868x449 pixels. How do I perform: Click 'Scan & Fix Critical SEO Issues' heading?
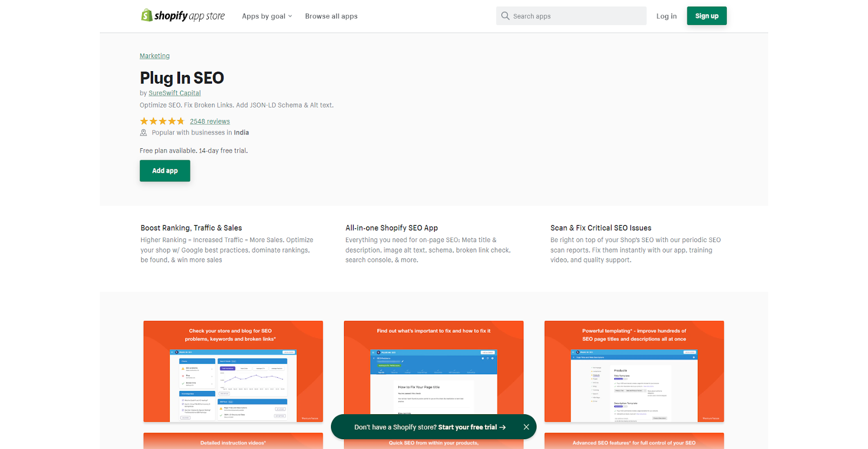click(601, 228)
